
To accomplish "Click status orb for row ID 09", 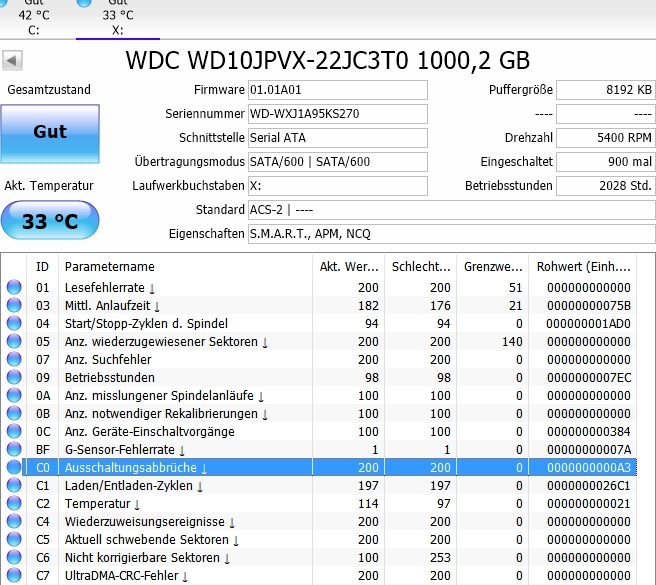I will tap(14, 377).
